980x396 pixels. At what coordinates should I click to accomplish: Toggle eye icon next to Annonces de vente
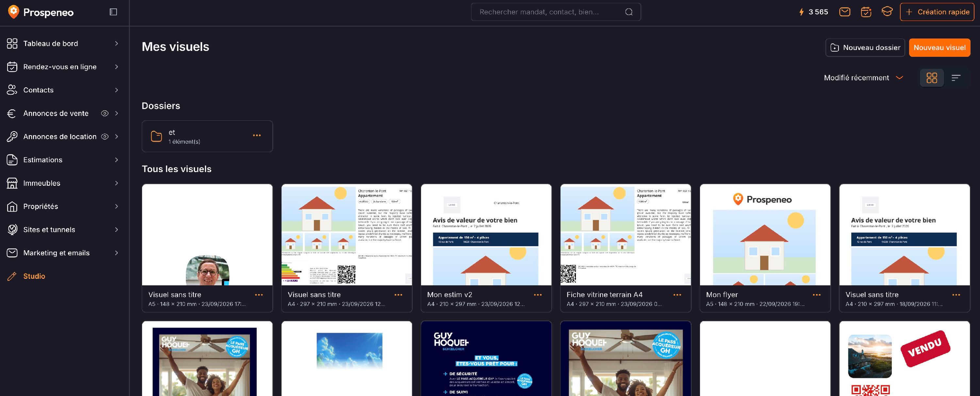click(x=105, y=113)
